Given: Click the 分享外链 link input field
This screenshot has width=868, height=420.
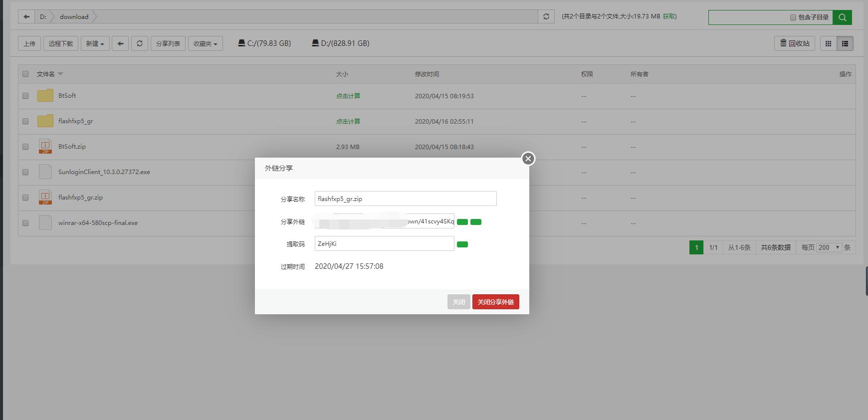Looking at the screenshot, I should [384, 221].
